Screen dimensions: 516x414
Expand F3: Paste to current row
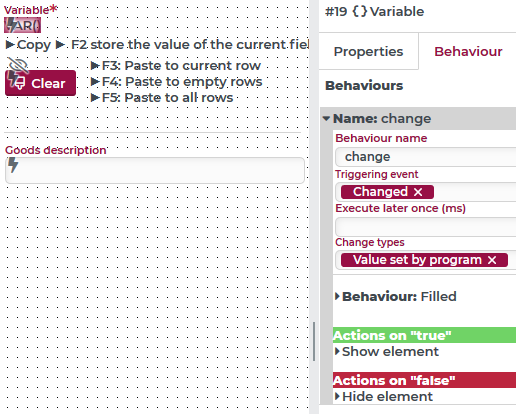tap(95, 65)
